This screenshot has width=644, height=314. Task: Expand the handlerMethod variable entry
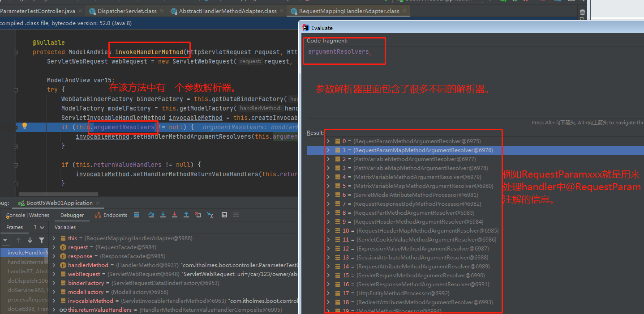pyautogui.click(x=53, y=265)
